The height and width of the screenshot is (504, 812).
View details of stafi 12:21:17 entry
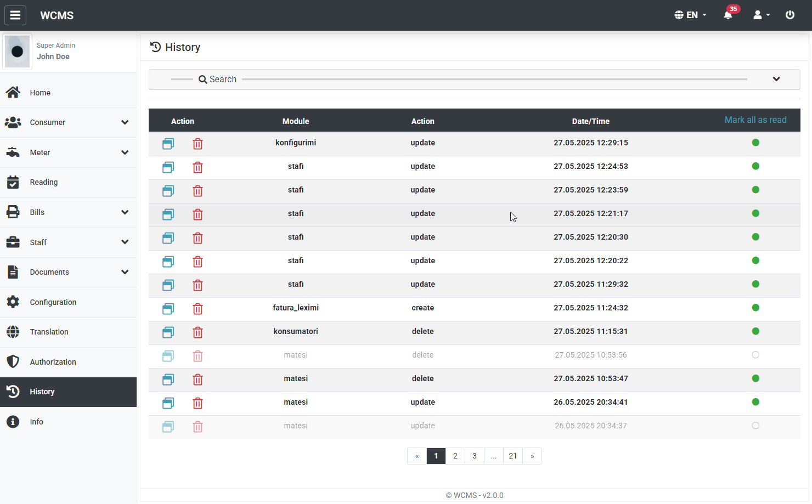(x=168, y=214)
